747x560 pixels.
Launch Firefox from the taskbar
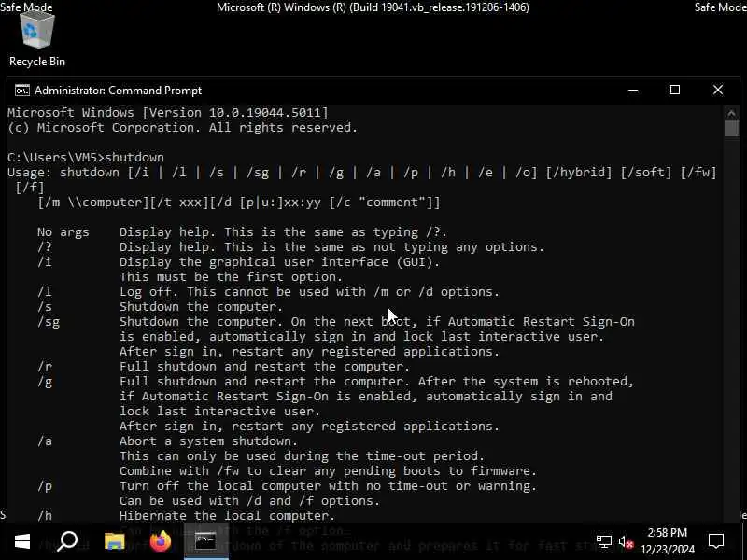click(160, 541)
